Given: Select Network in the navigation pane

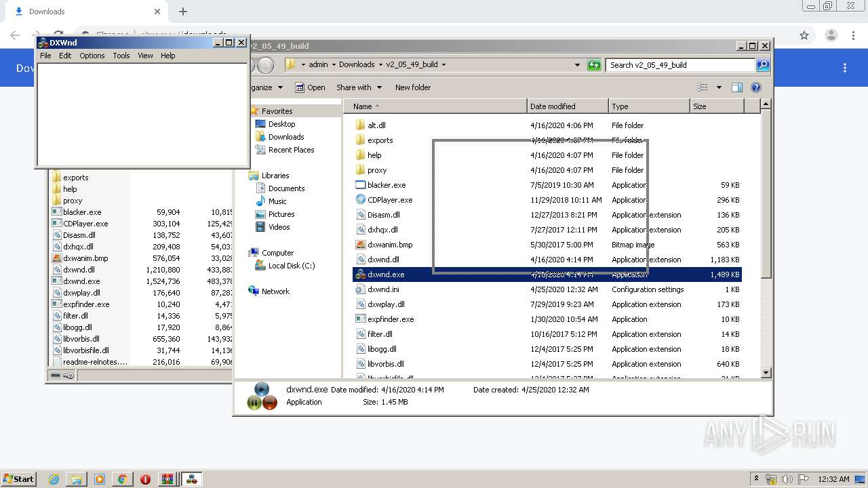Looking at the screenshot, I should (x=275, y=291).
